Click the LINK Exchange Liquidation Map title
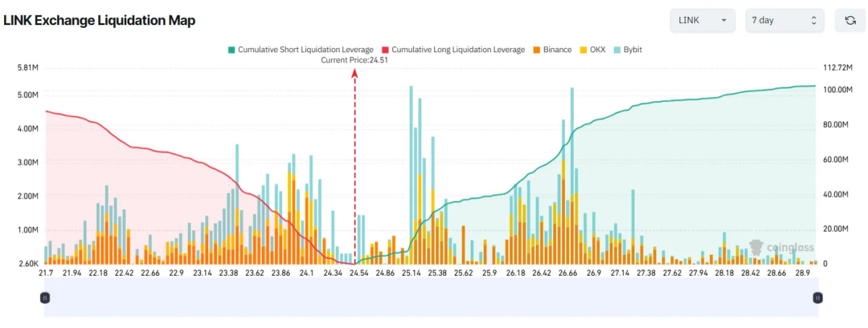The height and width of the screenshot is (328, 868). [100, 20]
